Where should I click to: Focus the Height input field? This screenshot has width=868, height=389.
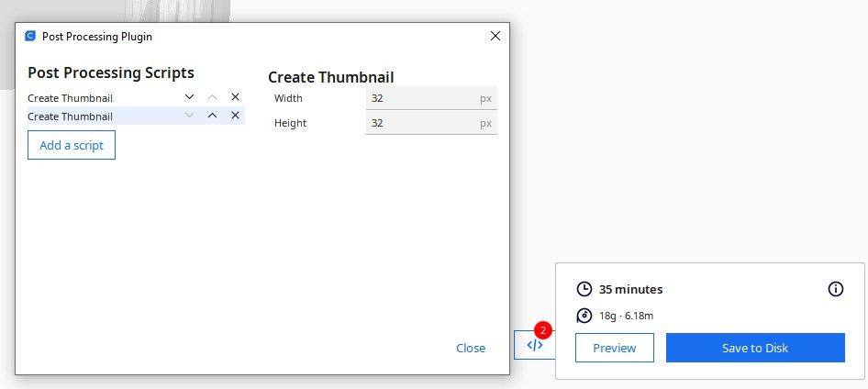(422, 123)
